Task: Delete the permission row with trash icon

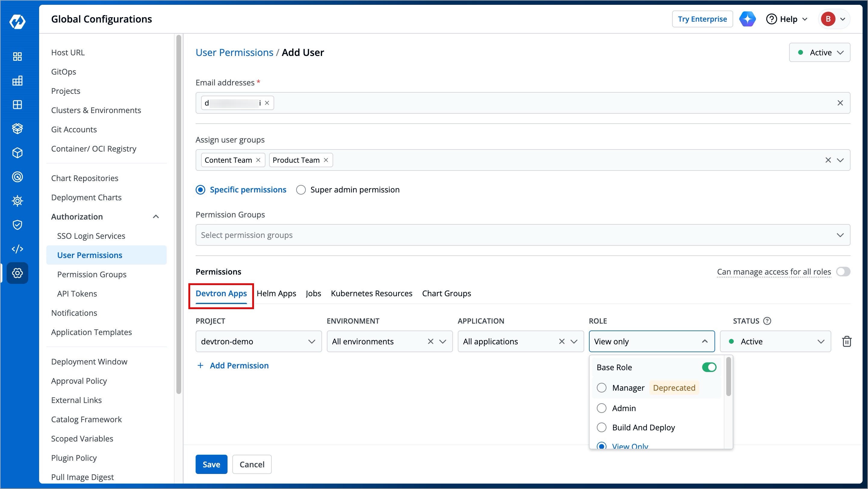Action: [847, 342]
